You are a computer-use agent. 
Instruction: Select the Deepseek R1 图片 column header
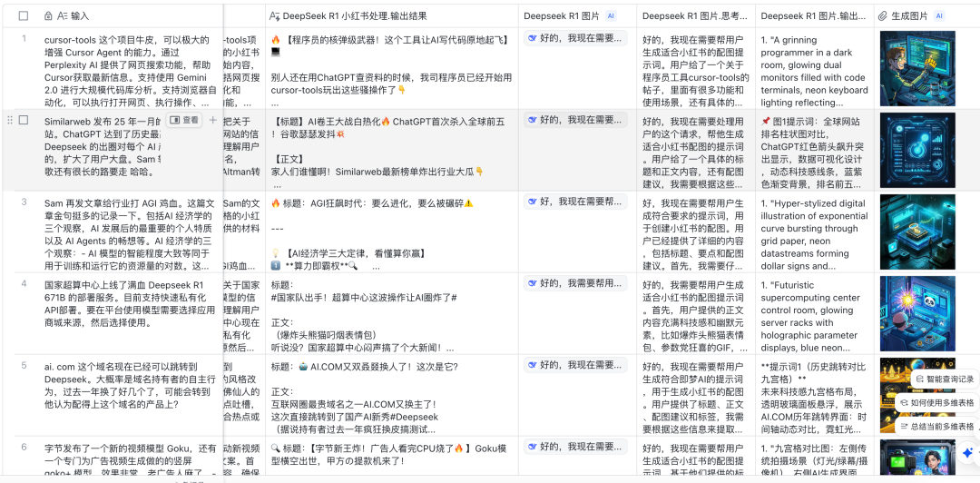click(577, 15)
